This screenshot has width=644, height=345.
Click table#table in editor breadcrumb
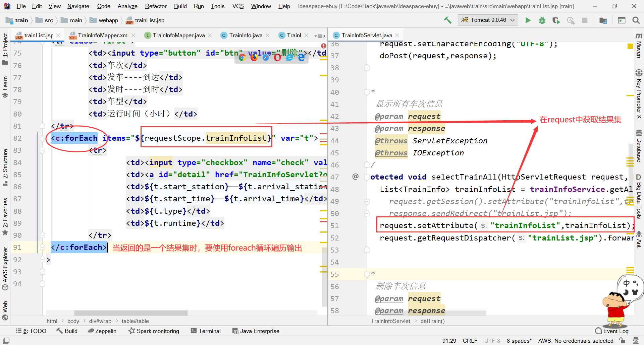click(135, 321)
